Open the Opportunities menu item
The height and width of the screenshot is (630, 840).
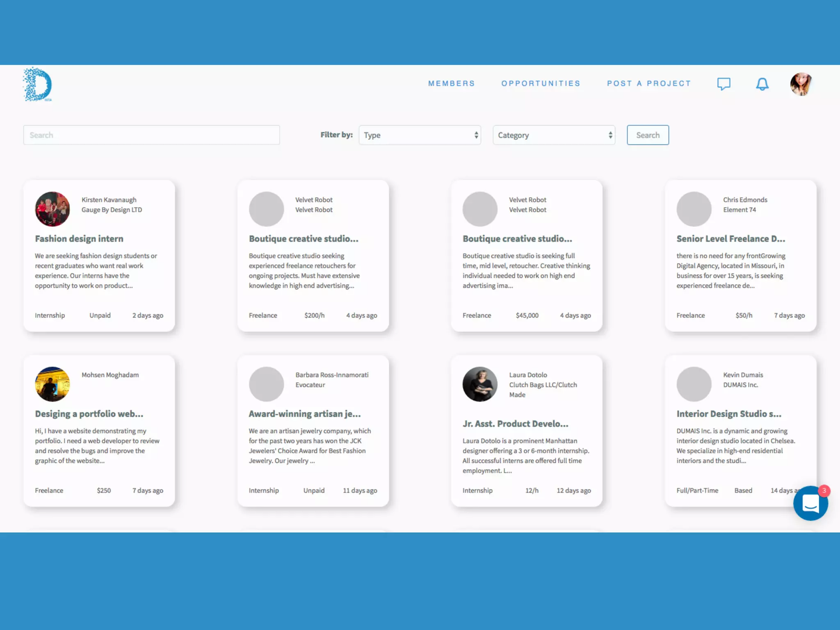pyautogui.click(x=541, y=84)
